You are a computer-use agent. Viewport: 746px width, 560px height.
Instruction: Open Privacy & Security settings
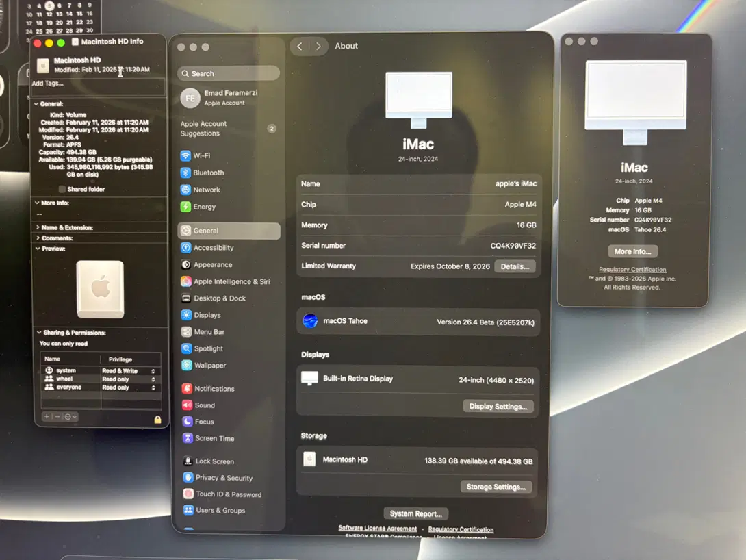tap(231, 477)
